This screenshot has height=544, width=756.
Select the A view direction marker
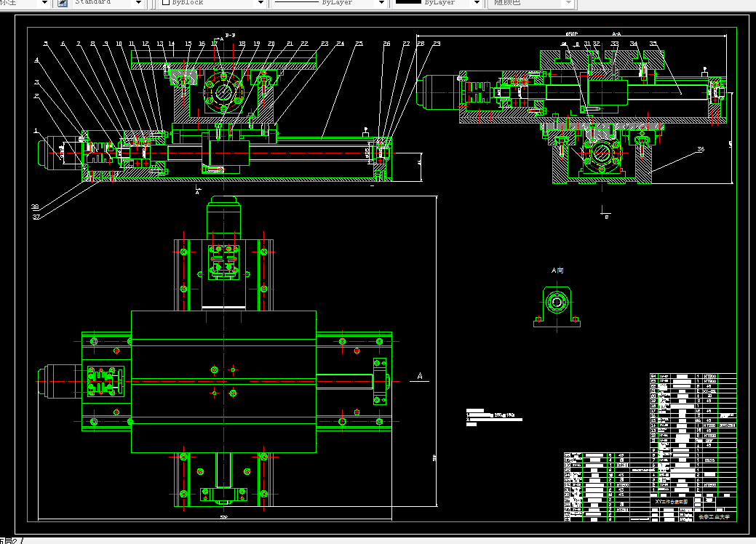[x=419, y=376]
